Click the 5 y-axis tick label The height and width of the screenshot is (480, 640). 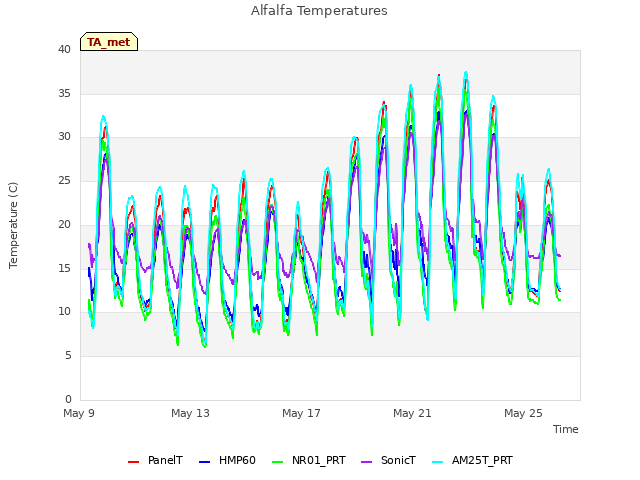pos(68,356)
